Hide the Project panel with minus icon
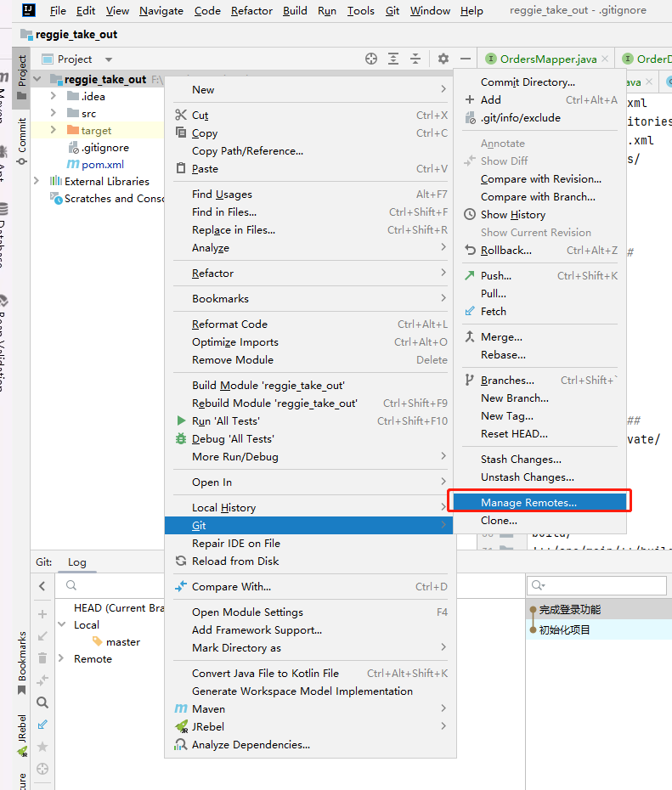 pos(466,59)
